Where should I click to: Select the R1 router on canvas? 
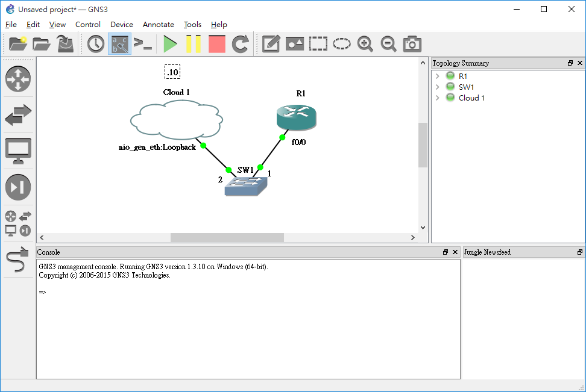click(x=297, y=117)
